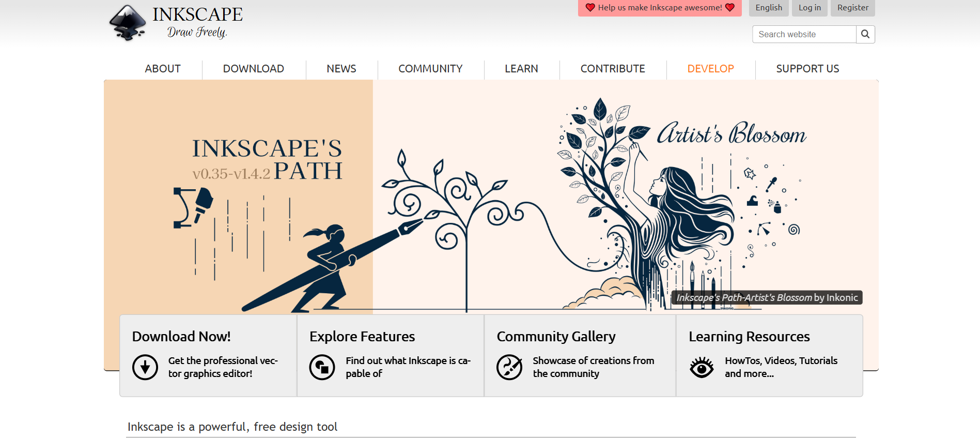The image size is (980, 438).
Task: Click the left heart icon in donation banner
Action: pyautogui.click(x=590, y=7)
